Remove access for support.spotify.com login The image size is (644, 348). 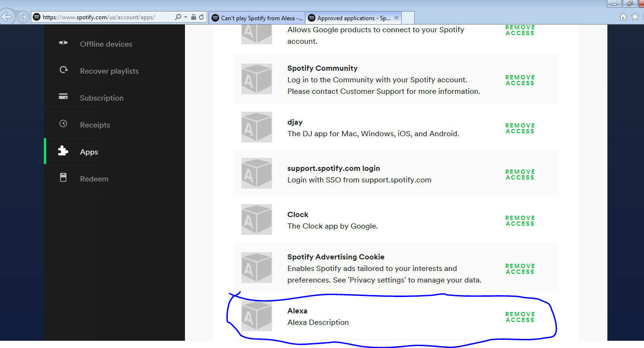tap(520, 175)
